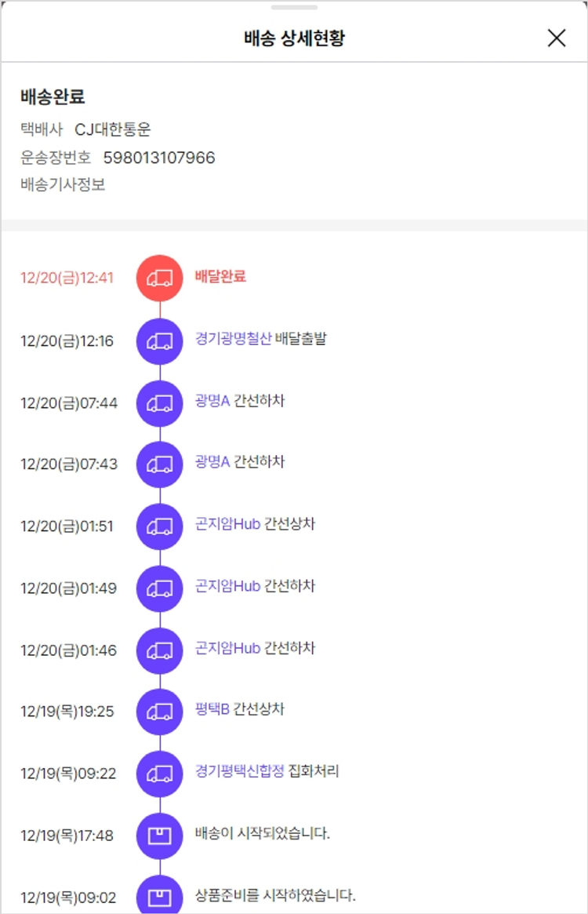Click truck icon for 평택B 간선상차

click(160, 712)
